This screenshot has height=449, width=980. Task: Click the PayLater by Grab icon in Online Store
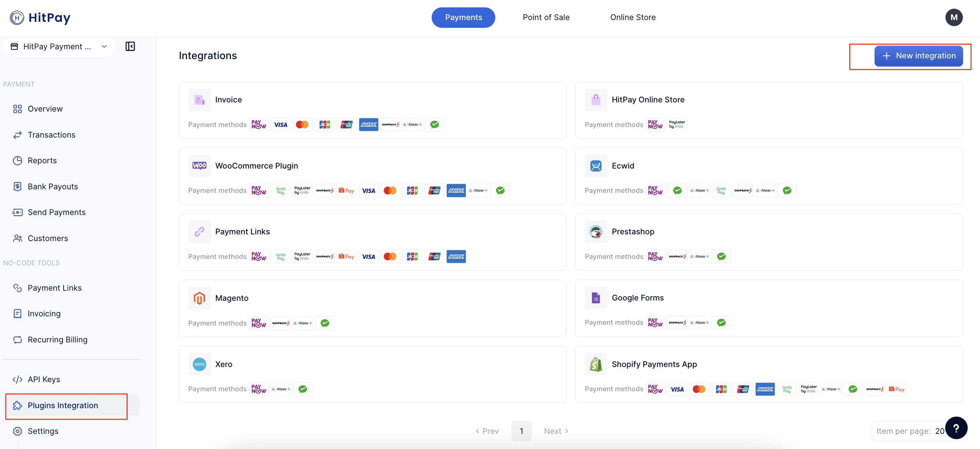coord(677,125)
